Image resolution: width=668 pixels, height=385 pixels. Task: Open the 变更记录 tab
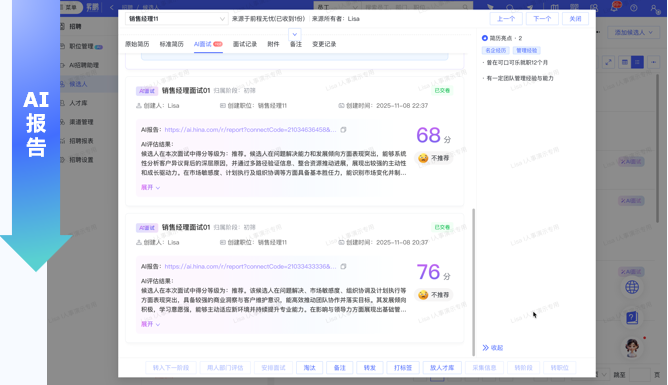pos(324,44)
